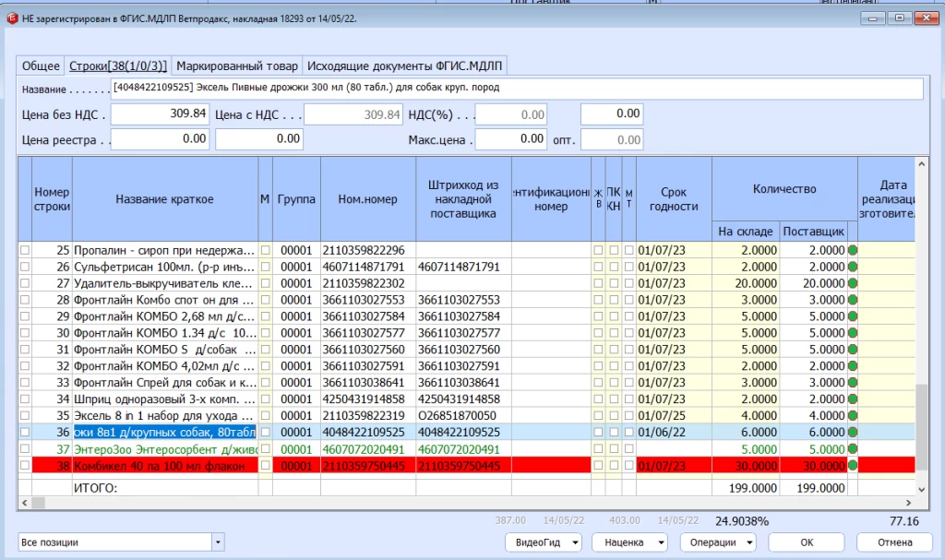Click the green status dot in row 30
This screenshot has height=560, width=945.
tap(852, 333)
